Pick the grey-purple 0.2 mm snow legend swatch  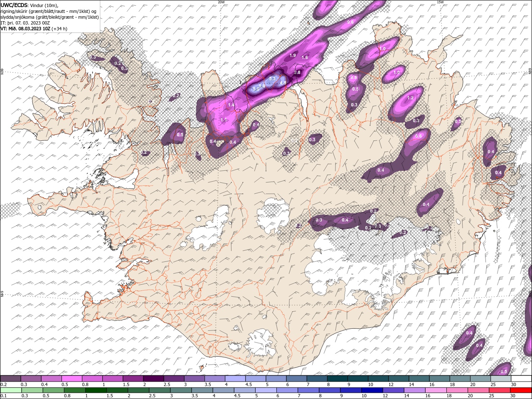pyautogui.click(x=11, y=379)
